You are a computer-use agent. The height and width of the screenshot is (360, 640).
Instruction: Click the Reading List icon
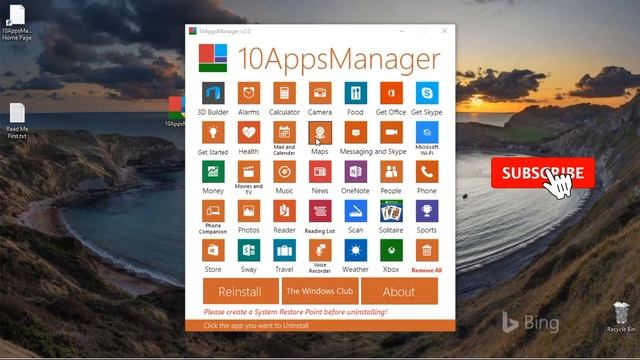tap(320, 211)
